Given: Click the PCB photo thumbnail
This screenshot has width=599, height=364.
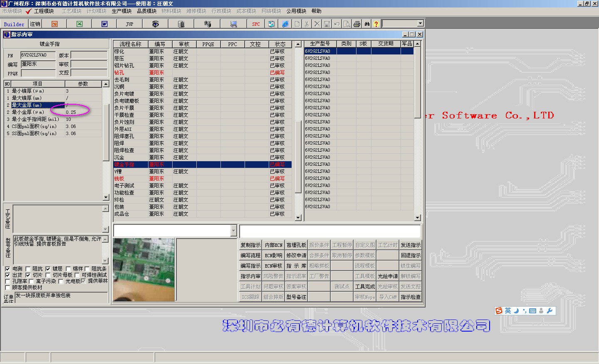Looking at the screenshot, I should pyautogui.click(x=144, y=269).
